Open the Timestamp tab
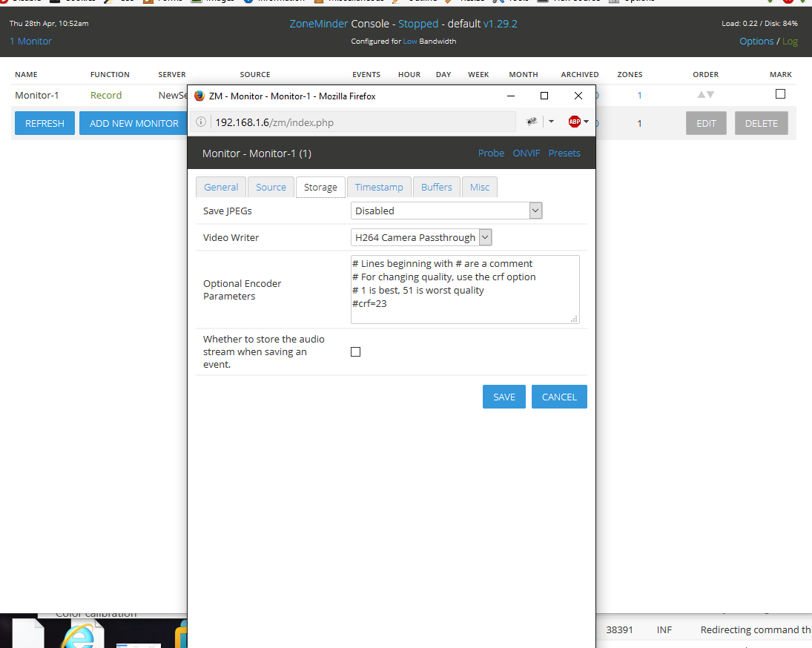 pyautogui.click(x=379, y=188)
